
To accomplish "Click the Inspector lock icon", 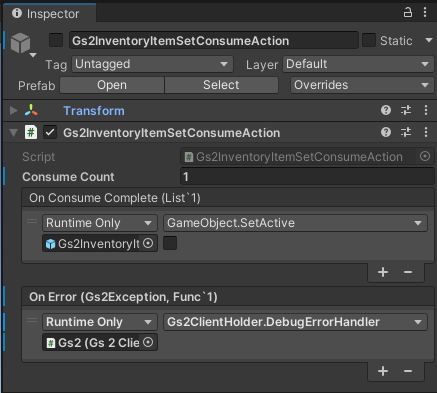I will click(x=408, y=13).
